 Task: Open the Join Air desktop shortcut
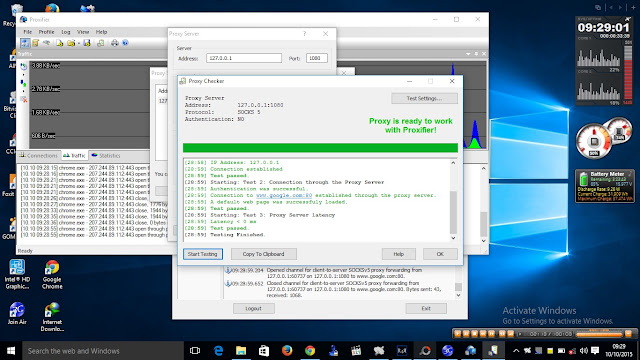coord(17,313)
